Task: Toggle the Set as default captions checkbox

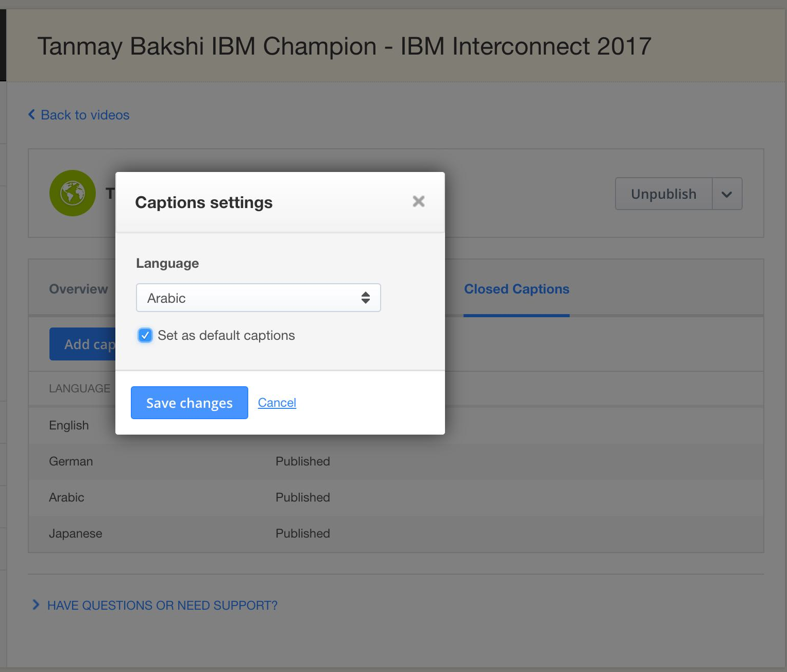Action: pyautogui.click(x=145, y=335)
